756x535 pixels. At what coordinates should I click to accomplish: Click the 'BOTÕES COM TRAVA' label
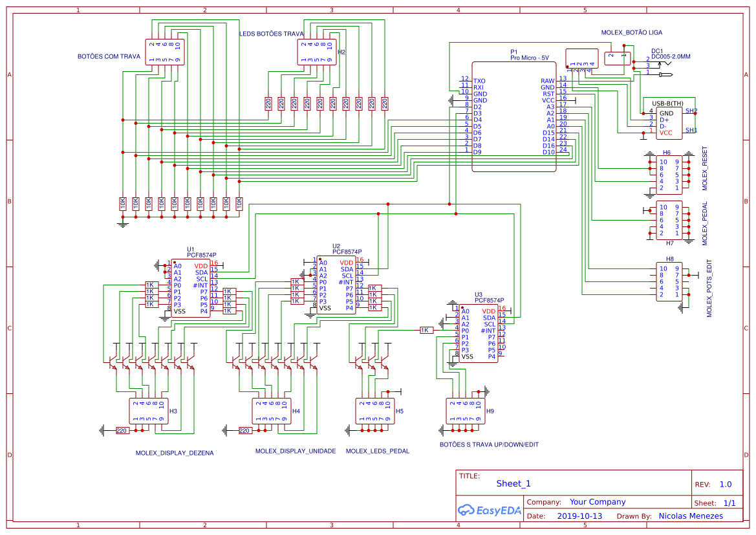point(109,57)
